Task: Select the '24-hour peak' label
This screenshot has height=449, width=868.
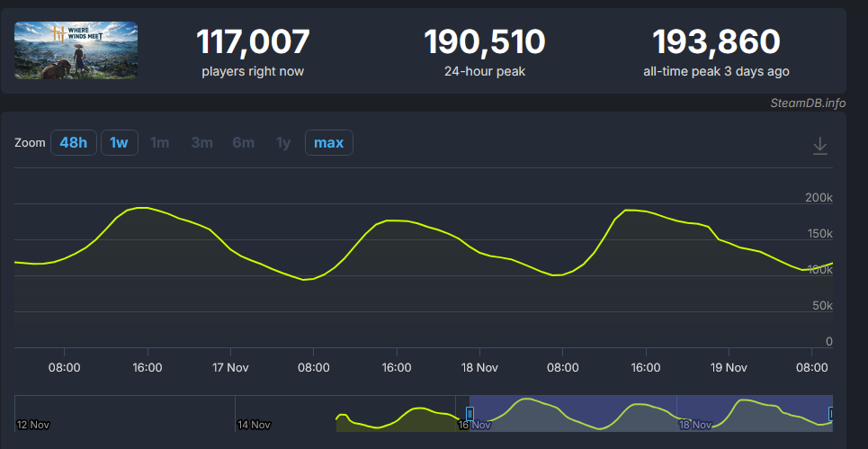Action: coord(485,71)
